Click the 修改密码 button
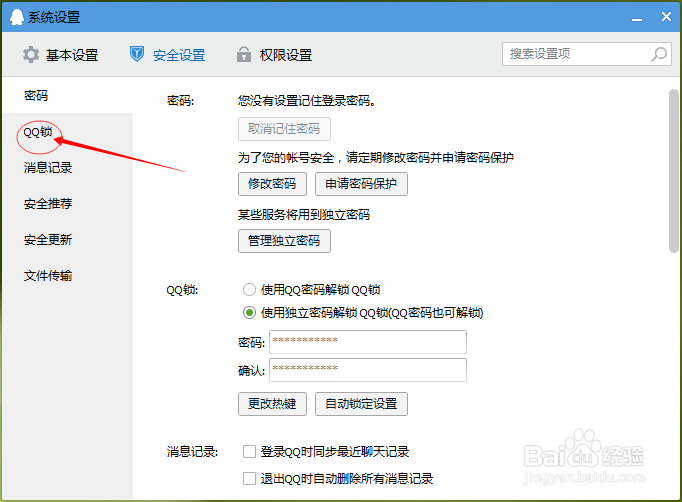The height and width of the screenshot is (502, 682). [x=272, y=184]
